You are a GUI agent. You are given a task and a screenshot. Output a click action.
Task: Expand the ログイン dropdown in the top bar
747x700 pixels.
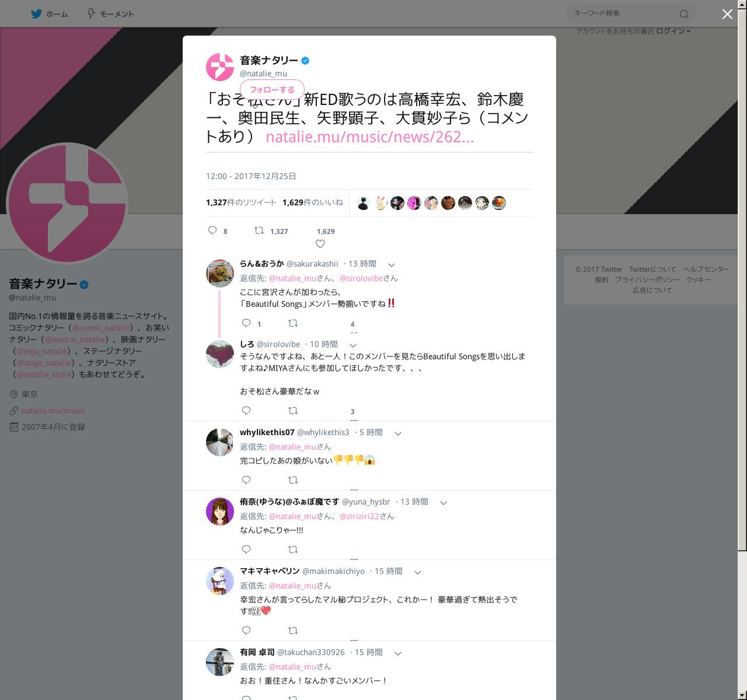pyautogui.click(x=673, y=31)
